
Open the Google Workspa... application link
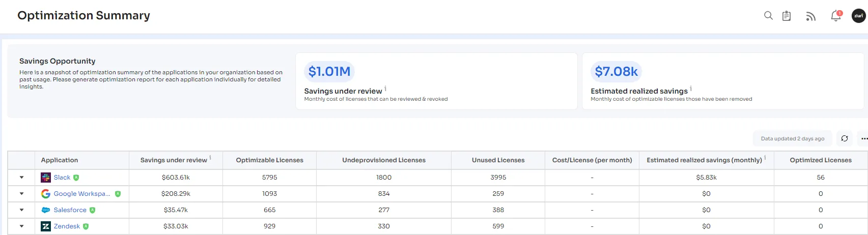(x=82, y=194)
